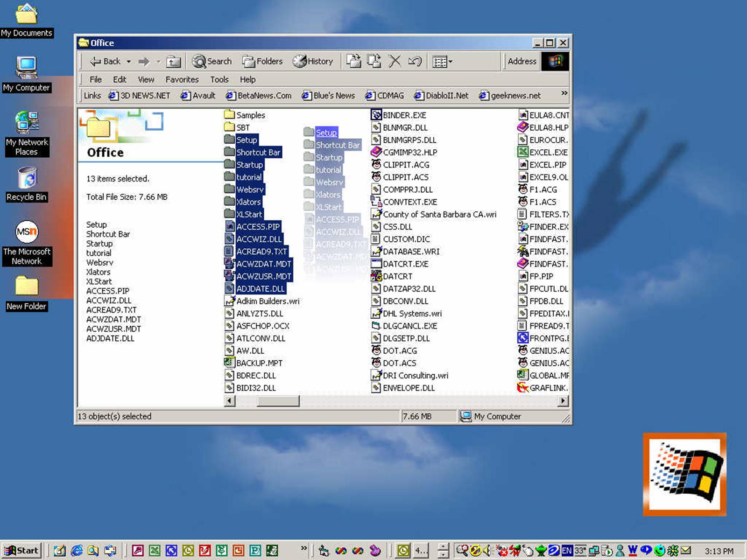Click the Back arrow toolbar button

(x=105, y=61)
